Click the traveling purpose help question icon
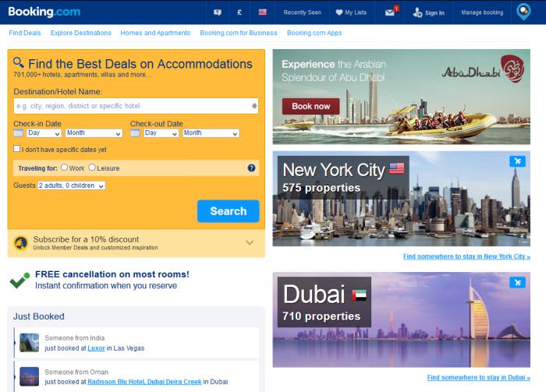Image resolution: width=546 pixels, height=392 pixels. 251,168
